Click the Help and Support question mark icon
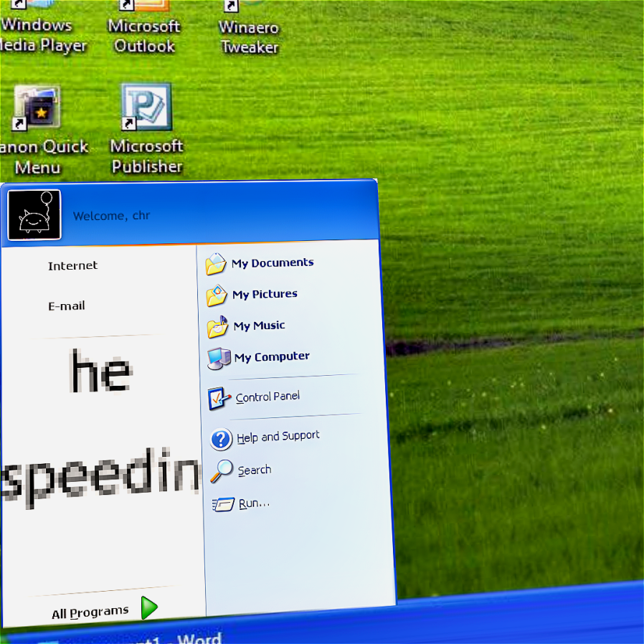Image resolution: width=644 pixels, height=644 pixels. pos(222,439)
